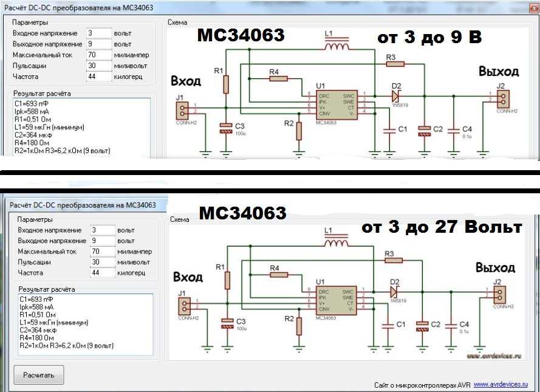Click resistor R1 in lower schematic
Image resolution: width=540 pixels, height=392 pixels.
pyautogui.click(x=227, y=280)
